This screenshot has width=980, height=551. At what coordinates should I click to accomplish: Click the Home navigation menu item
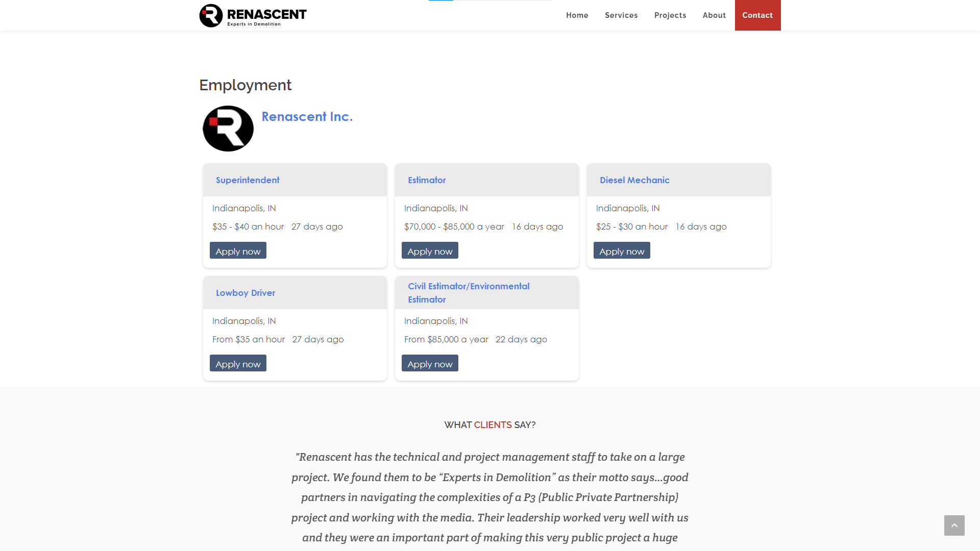(577, 15)
